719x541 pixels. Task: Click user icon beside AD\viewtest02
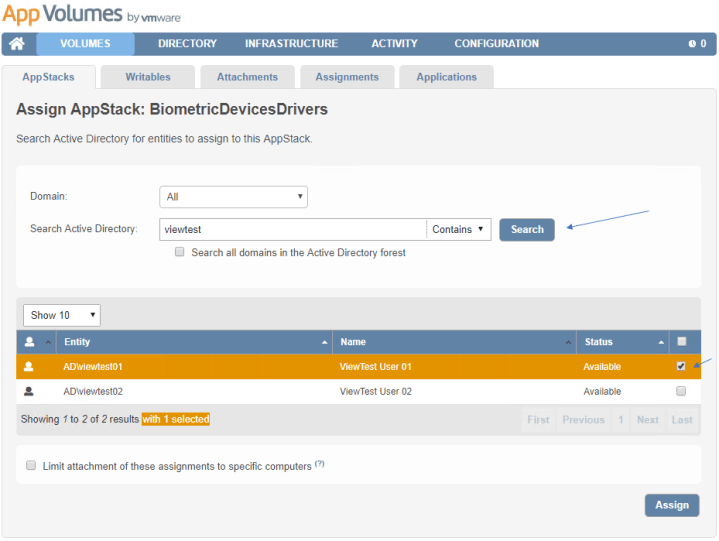(29, 392)
